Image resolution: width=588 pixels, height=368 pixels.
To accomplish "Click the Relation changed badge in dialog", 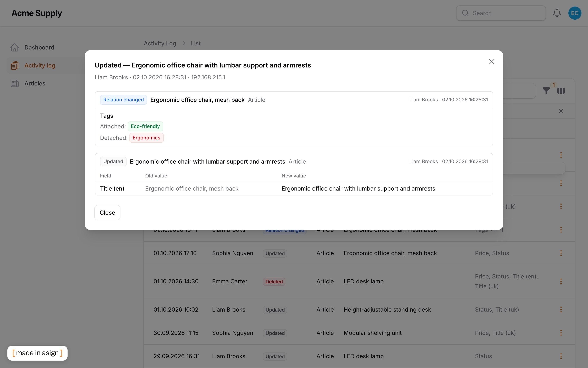I will (x=124, y=100).
